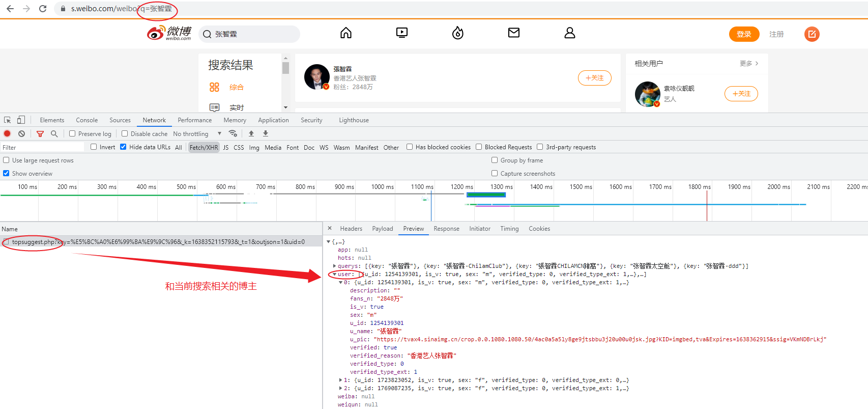Show the Payload tab of request
Screen dimensions: 868x409
coord(383,229)
